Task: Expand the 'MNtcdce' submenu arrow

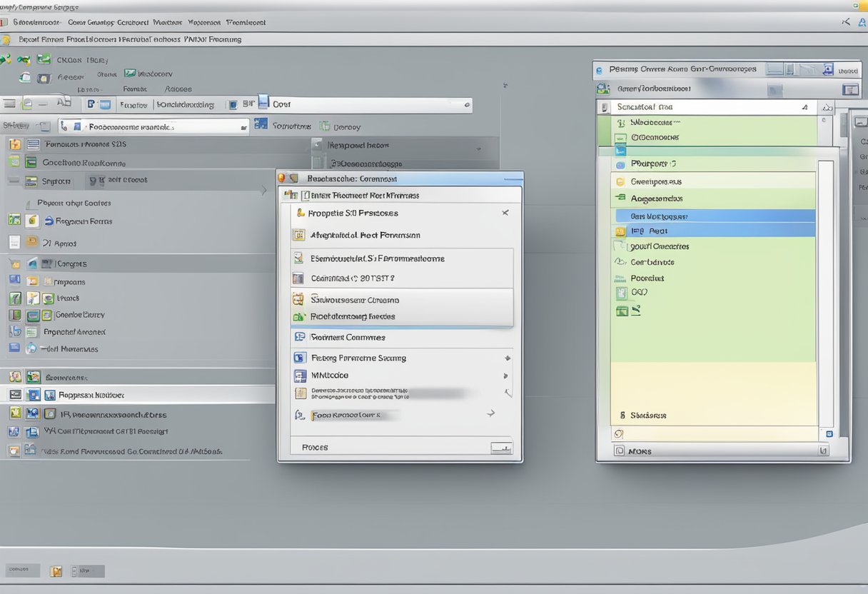Action: pos(506,376)
